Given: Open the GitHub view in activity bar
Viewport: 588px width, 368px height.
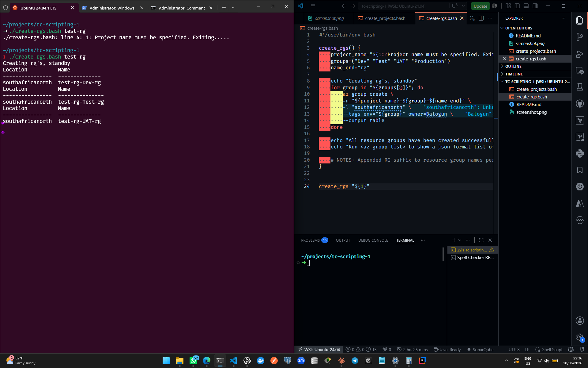Looking at the screenshot, I should click(x=579, y=104).
